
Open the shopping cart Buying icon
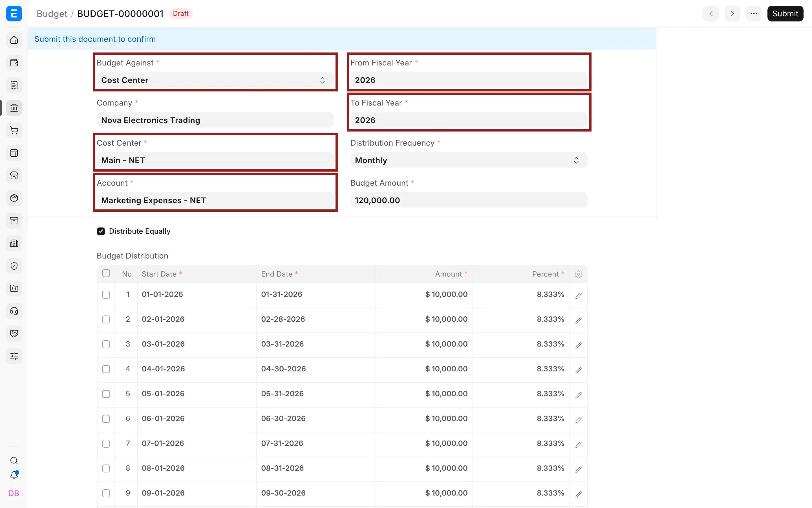(x=14, y=130)
